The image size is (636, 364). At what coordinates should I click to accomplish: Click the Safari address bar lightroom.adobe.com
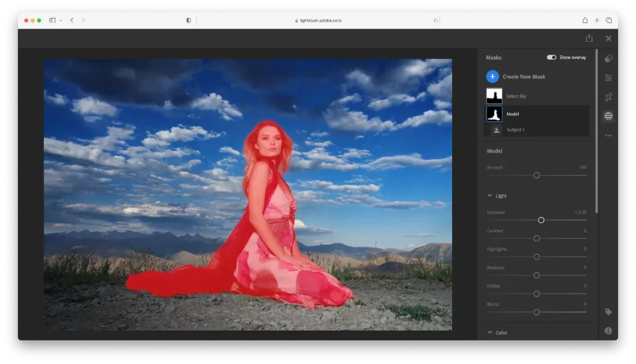[319, 20]
